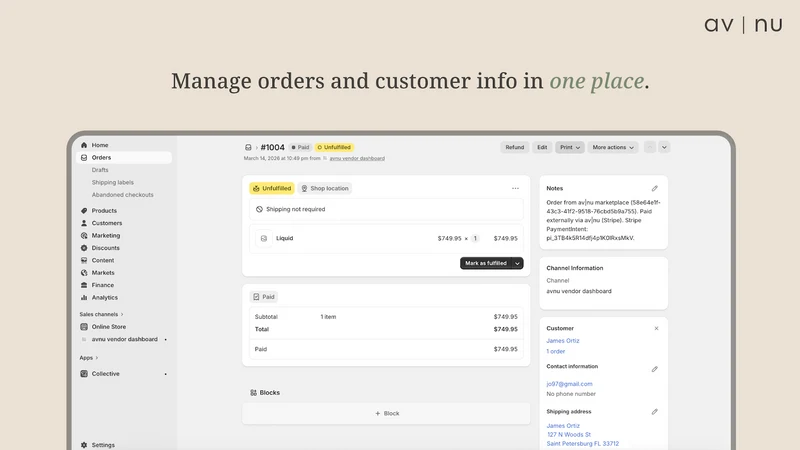Click the Home house icon
800x450 pixels.
tap(84, 145)
